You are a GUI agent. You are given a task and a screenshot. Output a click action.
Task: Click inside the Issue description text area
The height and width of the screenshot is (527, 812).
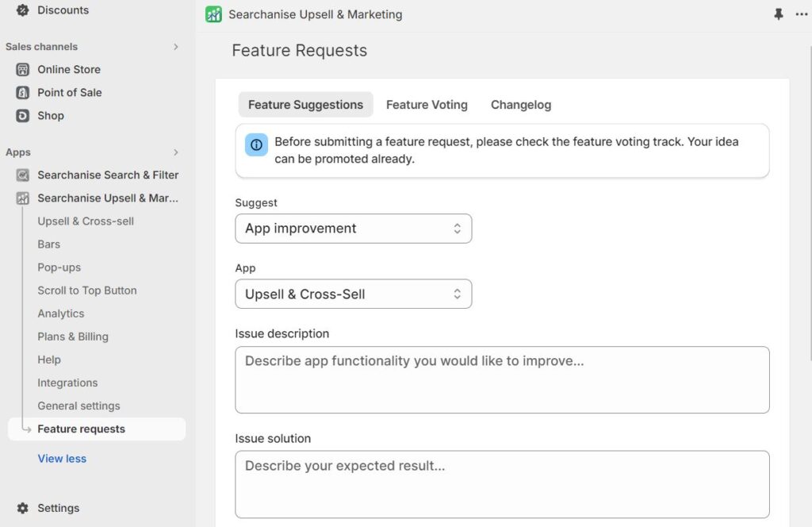502,379
